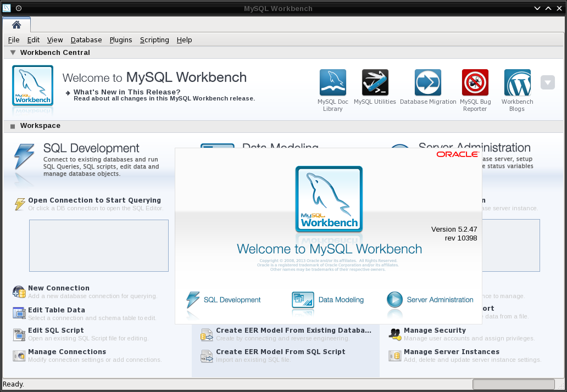
Task: Open the Edit menu
Action: point(34,40)
